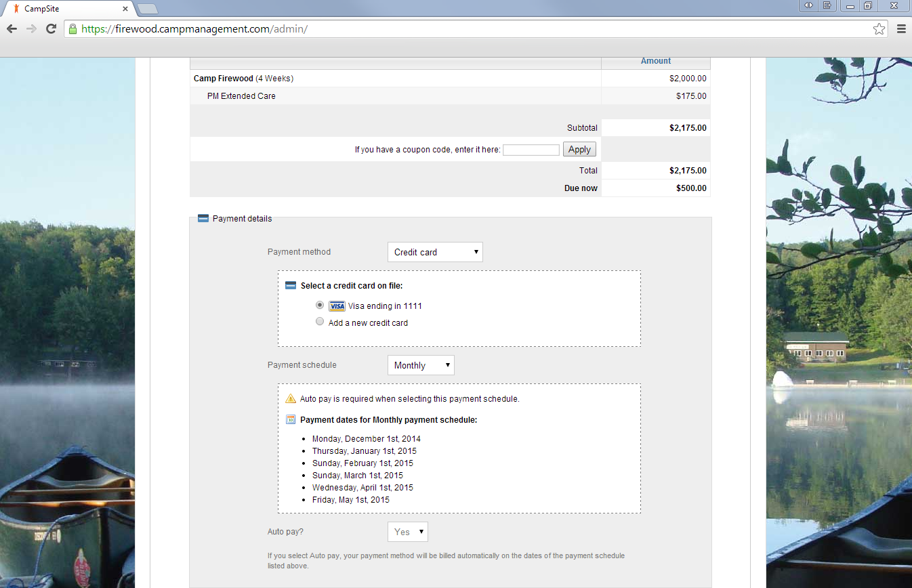Click the Sunday, March 1st, 2015 date

(x=358, y=476)
